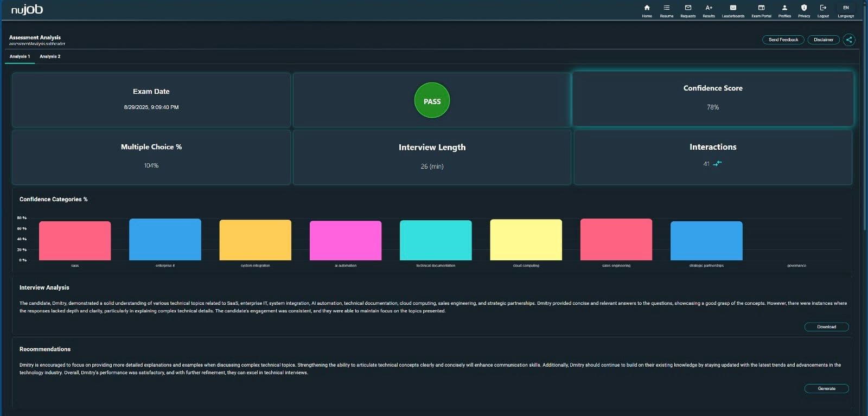Click the Logout icon
Screen dimensions: 868x416
[823, 8]
